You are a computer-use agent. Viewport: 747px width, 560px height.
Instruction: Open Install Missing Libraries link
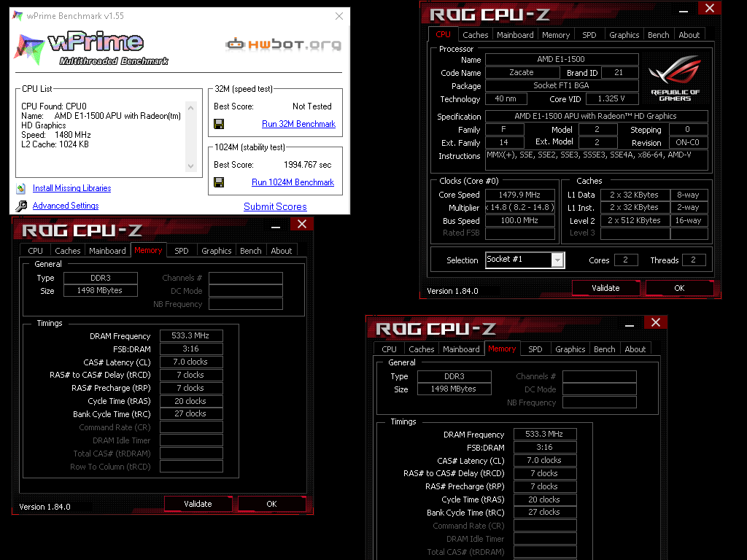(72, 188)
